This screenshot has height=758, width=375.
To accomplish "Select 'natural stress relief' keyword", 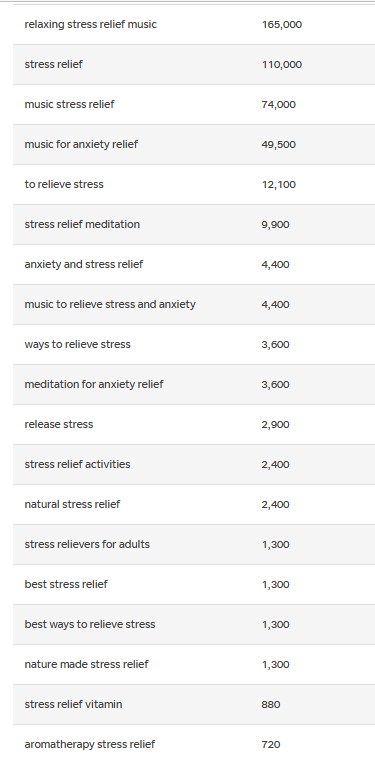I will pos(72,504).
